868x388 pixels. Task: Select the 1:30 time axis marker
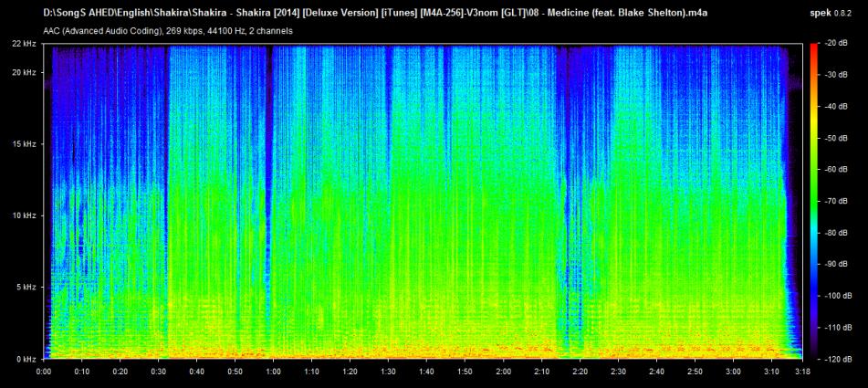(389, 372)
